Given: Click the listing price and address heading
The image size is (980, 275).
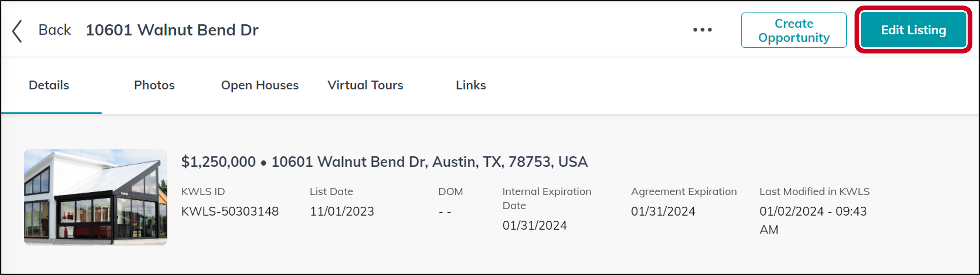Looking at the screenshot, I should tap(384, 162).
